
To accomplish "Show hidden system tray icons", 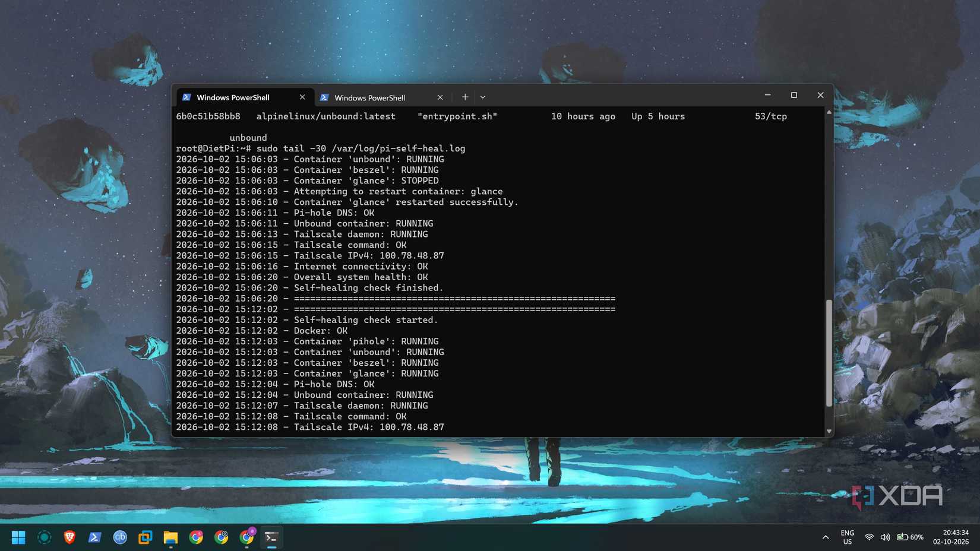I will [x=825, y=537].
